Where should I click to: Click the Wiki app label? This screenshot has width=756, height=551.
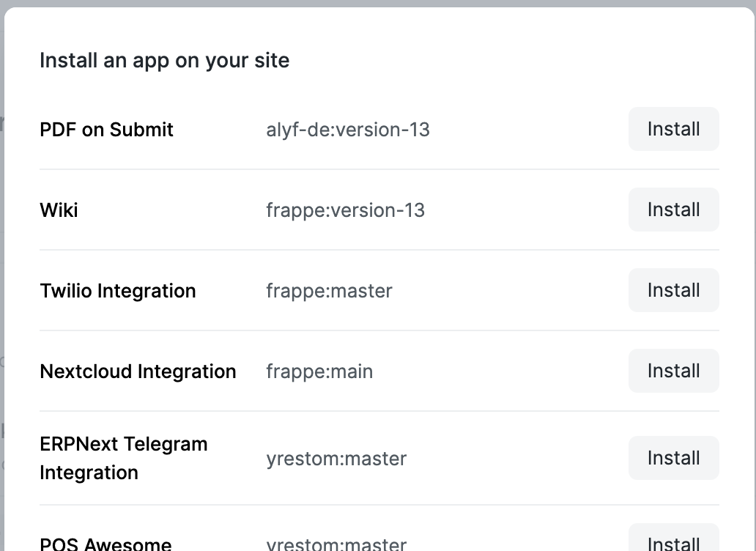click(59, 210)
